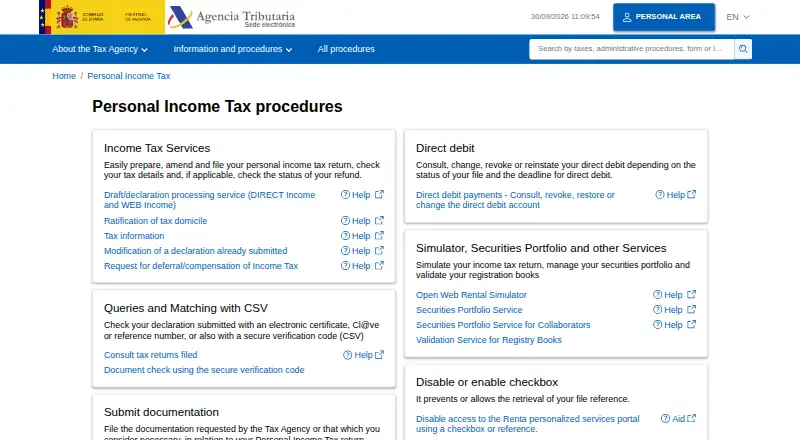Click Help question icon for Ratification of tax domicile
Viewport: 800px width, 440px height.
pyautogui.click(x=345, y=221)
